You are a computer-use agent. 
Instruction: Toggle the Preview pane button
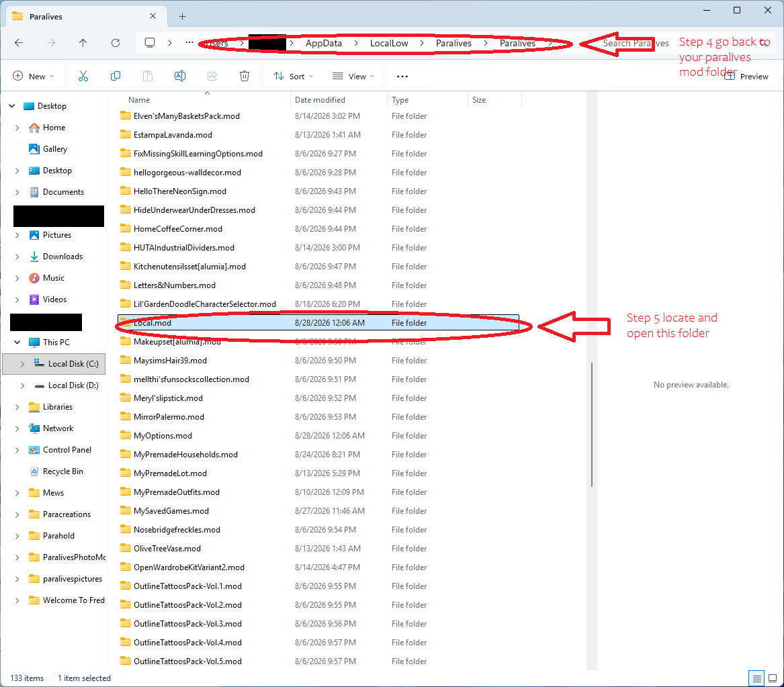tap(746, 77)
